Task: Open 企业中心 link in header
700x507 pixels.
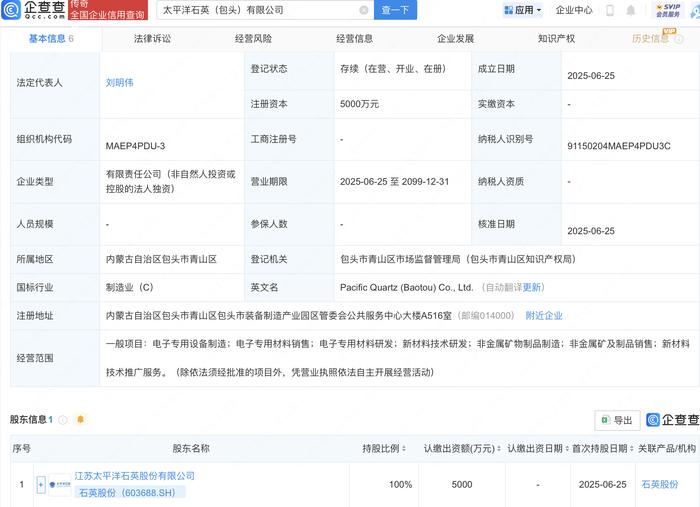Action: tap(574, 10)
